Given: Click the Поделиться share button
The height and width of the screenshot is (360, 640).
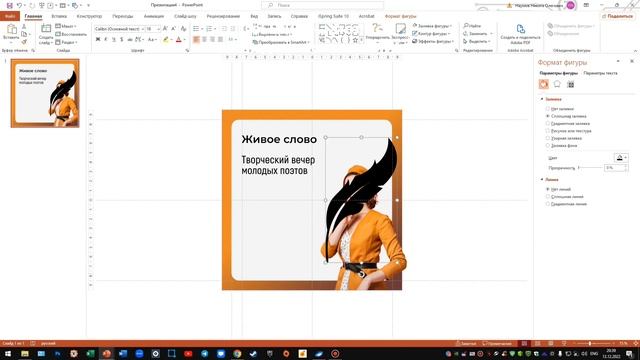Looking at the screenshot, I should [618, 16].
